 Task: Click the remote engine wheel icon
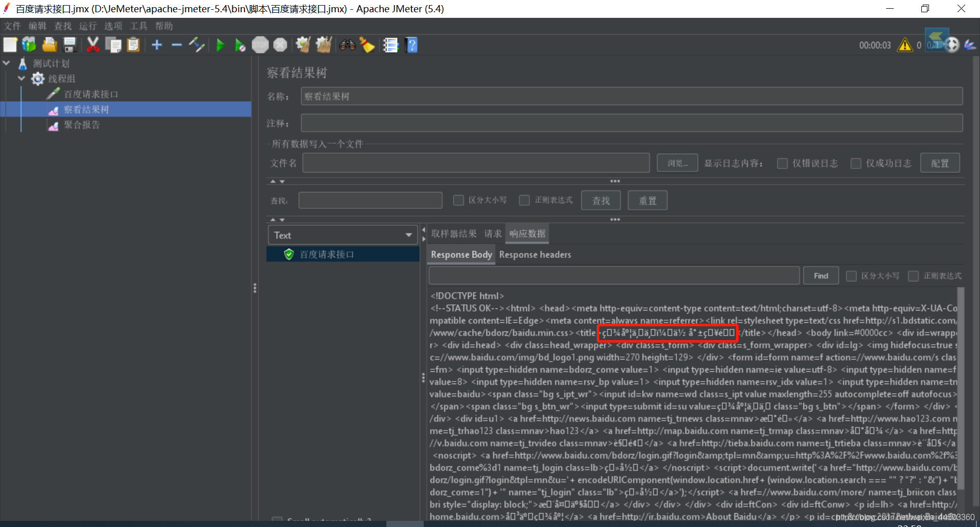coord(951,45)
